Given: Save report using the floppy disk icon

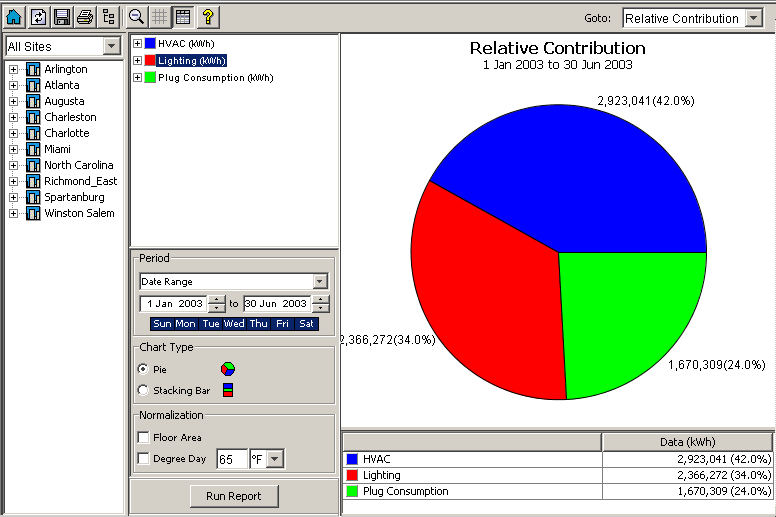Looking at the screenshot, I should tap(62, 17).
